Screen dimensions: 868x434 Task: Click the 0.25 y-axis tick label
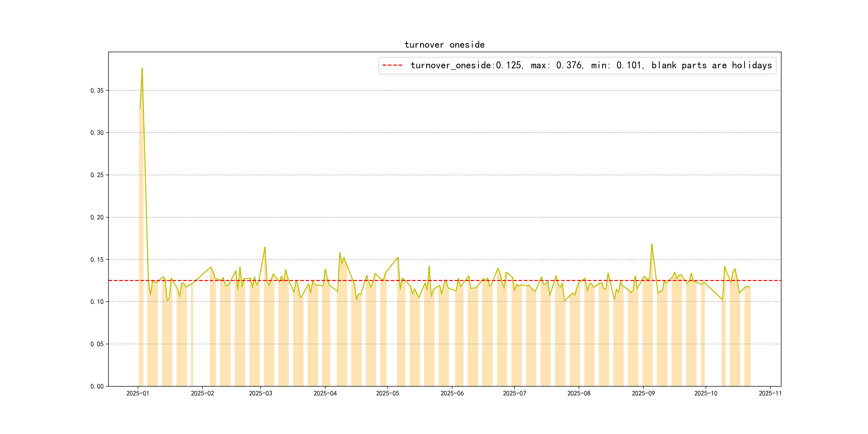pos(97,175)
